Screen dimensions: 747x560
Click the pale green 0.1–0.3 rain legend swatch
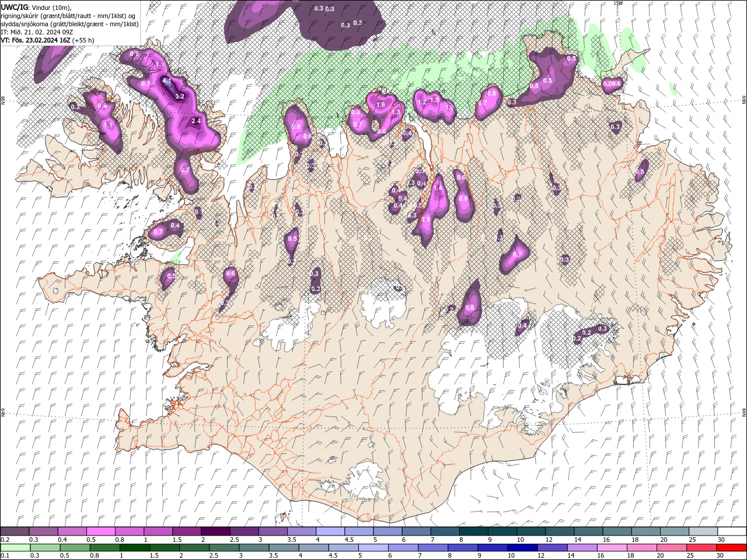coord(16,548)
